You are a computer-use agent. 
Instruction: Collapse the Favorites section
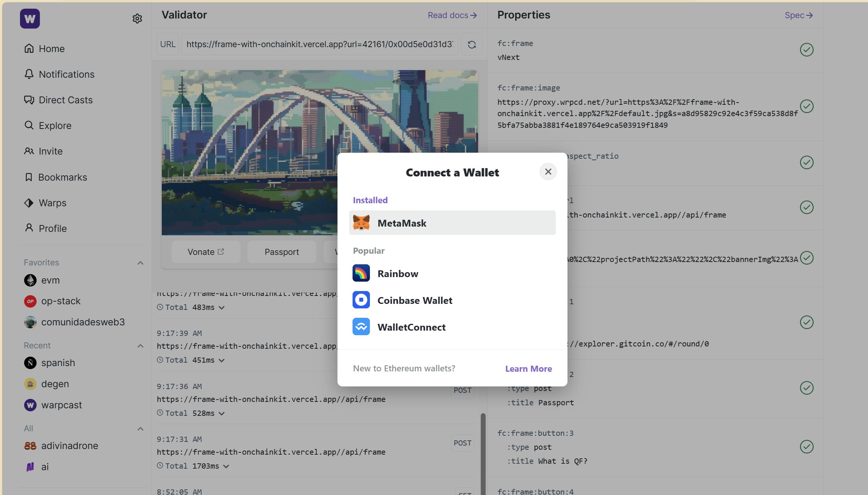[140, 263]
